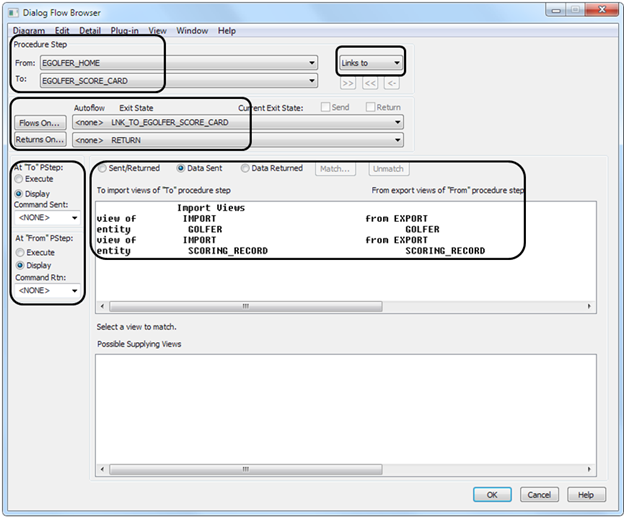The image size is (625, 517).
Task: Click the Flows On... button
Action: [40, 122]
